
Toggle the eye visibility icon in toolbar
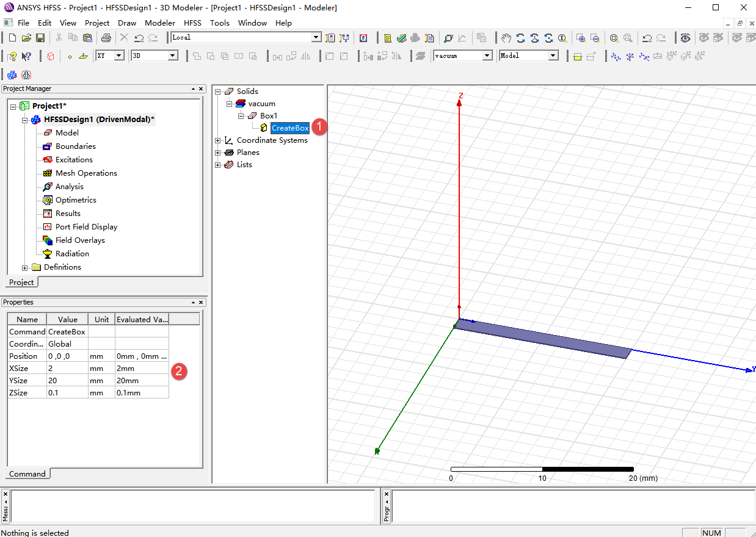pyautogui.click(x=686, y=38)
